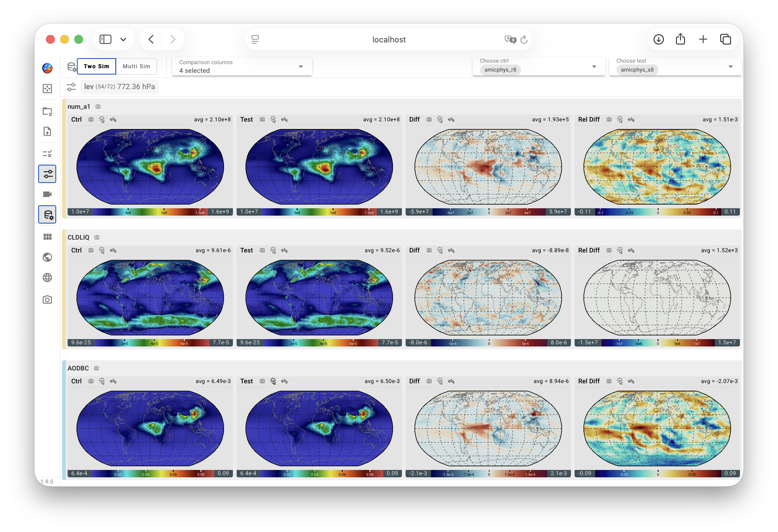Image resolution: width=778 pixels, height=532 pixels.
Task: Click the num_a1 Ctrl color bar
Action: pyautogui.click(x=150, y=212)
